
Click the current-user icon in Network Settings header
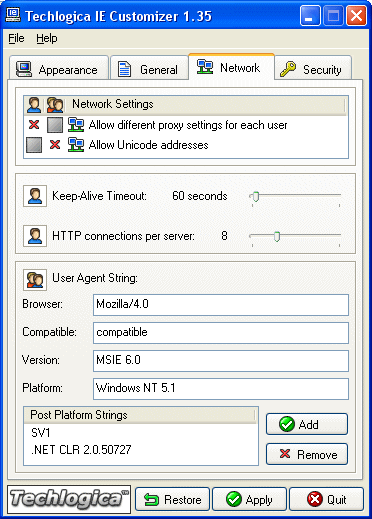pos(34,105)
